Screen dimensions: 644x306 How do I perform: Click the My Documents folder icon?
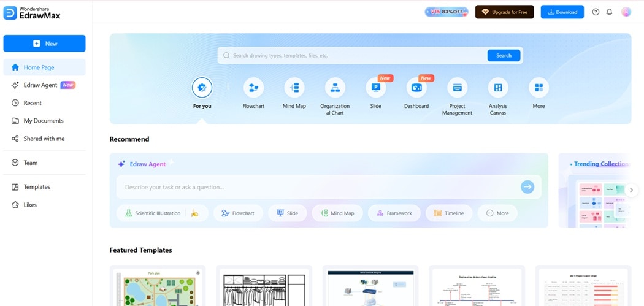15,121
